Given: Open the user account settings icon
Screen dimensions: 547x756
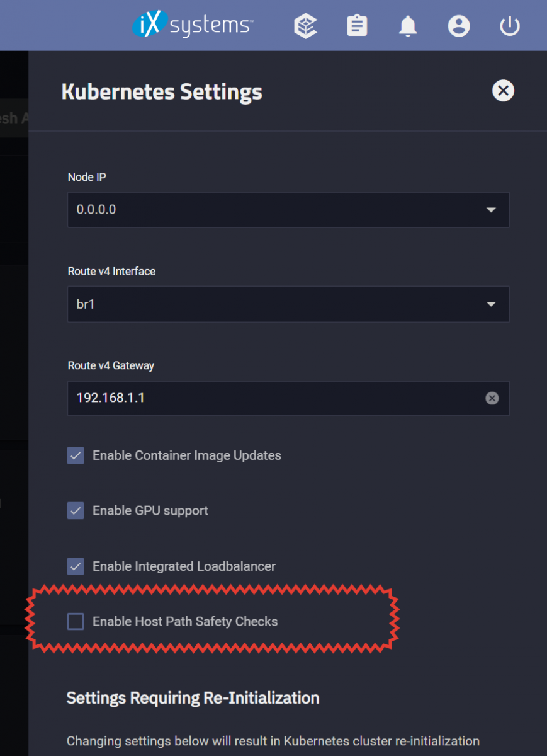Looking at the screenshot, I should click(459, 26).
